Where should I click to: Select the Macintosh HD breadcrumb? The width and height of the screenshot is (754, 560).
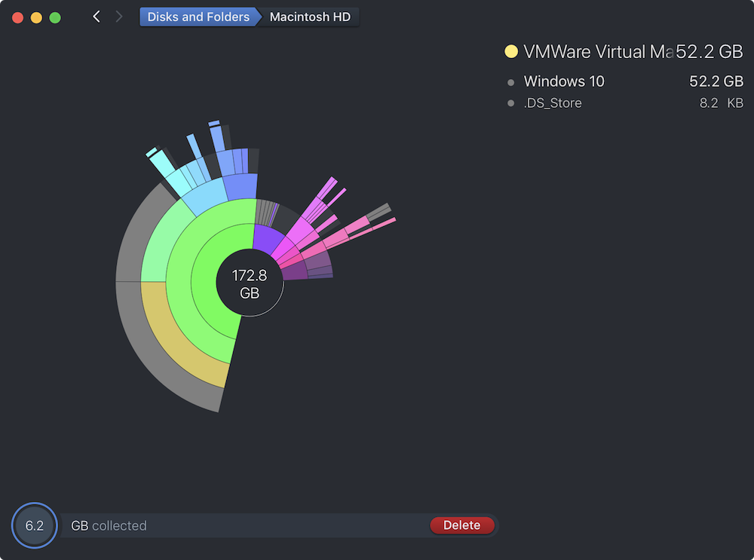tap(310, 17)
